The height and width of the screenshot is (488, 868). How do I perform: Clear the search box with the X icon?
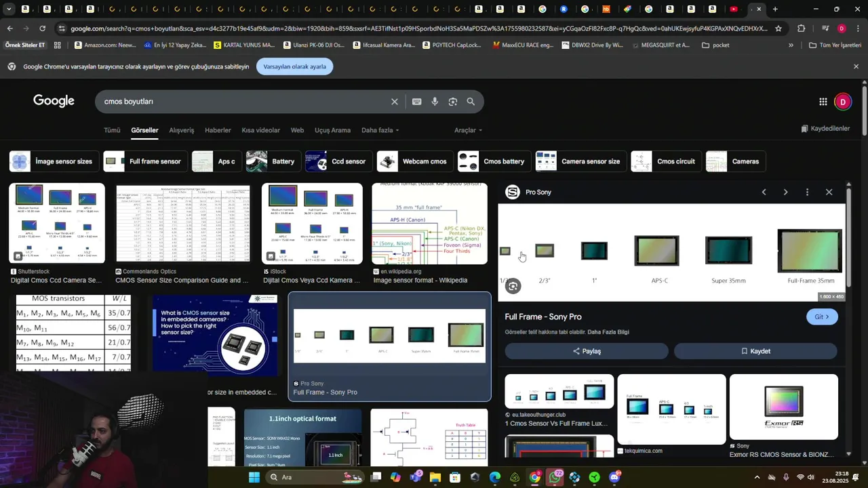pyautogui.click(x=395, y=102)
